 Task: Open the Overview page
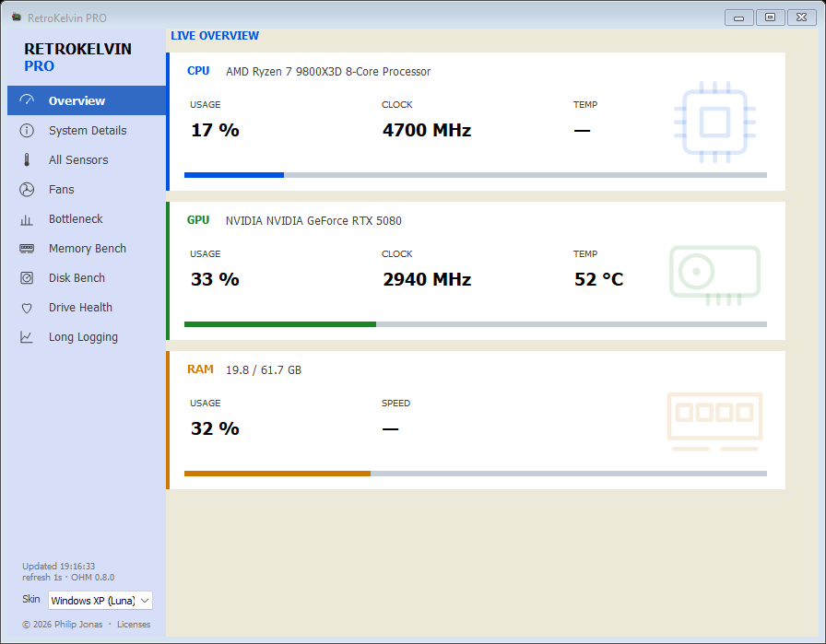(x=87, y=100)
